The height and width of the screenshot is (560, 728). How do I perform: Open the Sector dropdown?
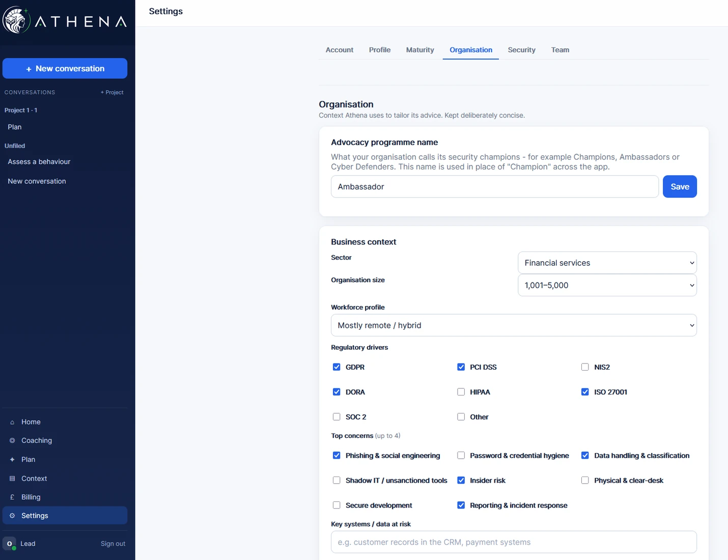coord(607,263)
